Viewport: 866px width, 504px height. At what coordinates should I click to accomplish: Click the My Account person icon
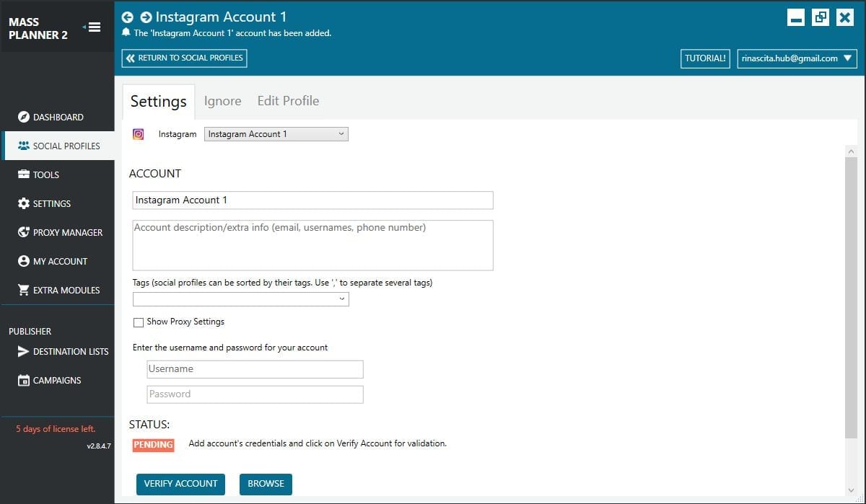pyautogui.click(x=24, y=261)
